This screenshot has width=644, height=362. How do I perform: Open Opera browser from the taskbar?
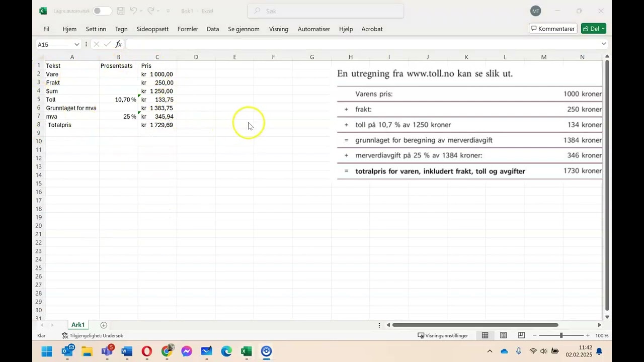(147, 351)
